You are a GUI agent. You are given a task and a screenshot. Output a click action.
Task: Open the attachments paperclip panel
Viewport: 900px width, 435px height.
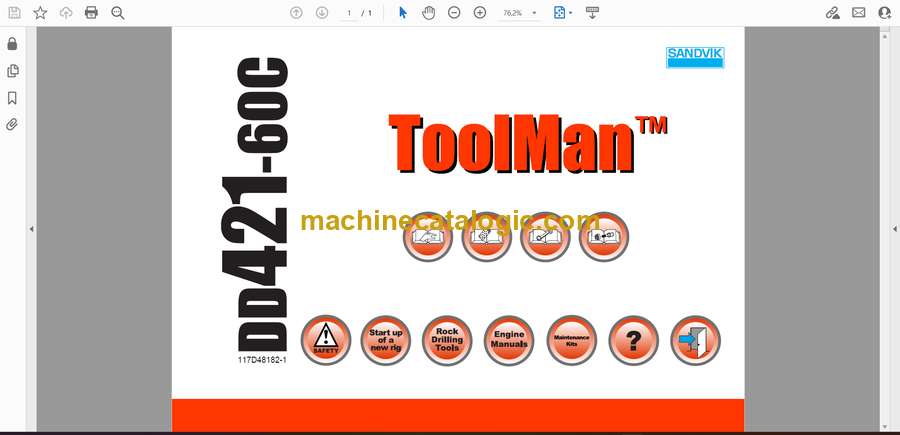point(12,125)
